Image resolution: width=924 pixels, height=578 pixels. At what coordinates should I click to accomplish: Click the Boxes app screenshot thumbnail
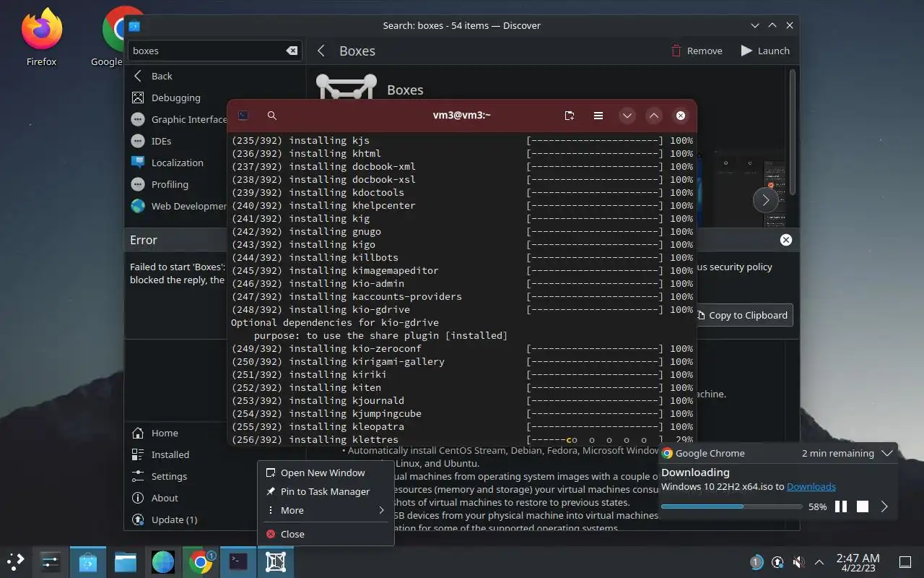point(751,189)
